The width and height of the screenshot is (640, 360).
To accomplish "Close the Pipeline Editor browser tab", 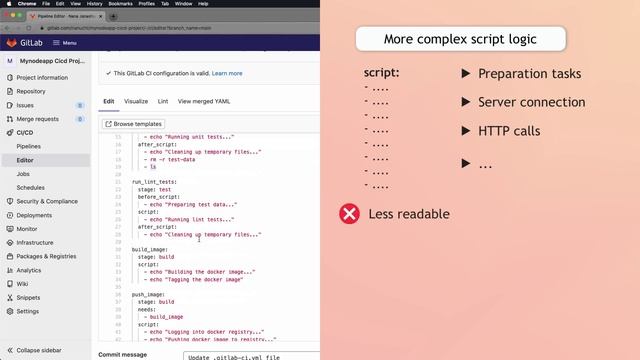I will pyautogui.click(x=100, y=16).
